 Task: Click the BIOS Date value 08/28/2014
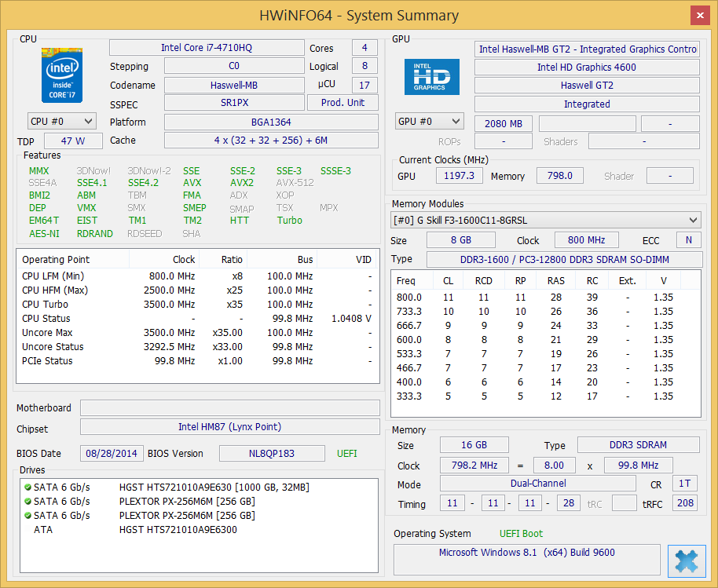point(112,454)
